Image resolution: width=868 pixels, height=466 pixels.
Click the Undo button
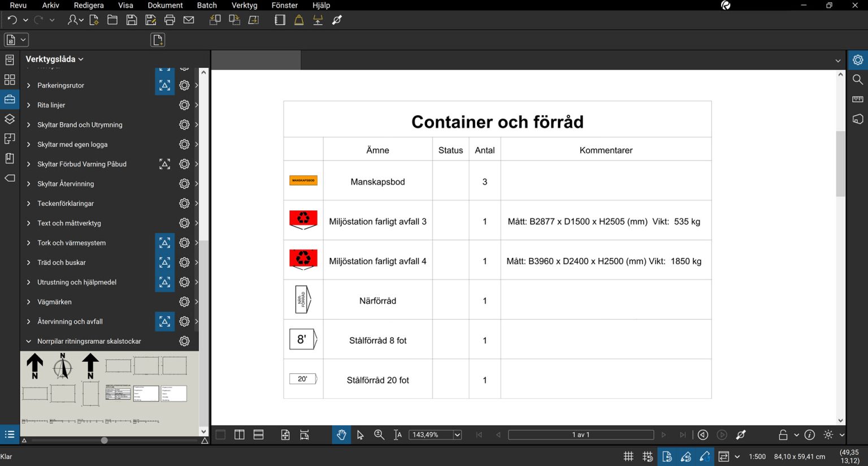[x=12, y=19]
